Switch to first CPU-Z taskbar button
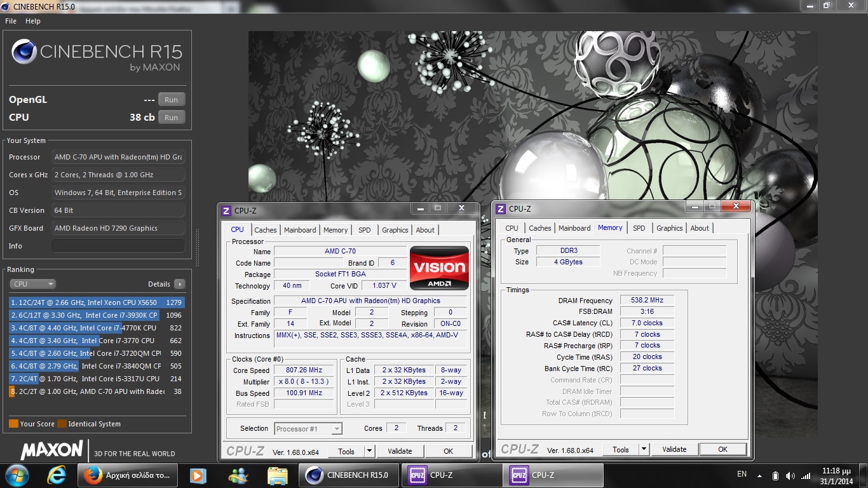The image size is (868, 488). pyautogui.click(x=451, y=475)
